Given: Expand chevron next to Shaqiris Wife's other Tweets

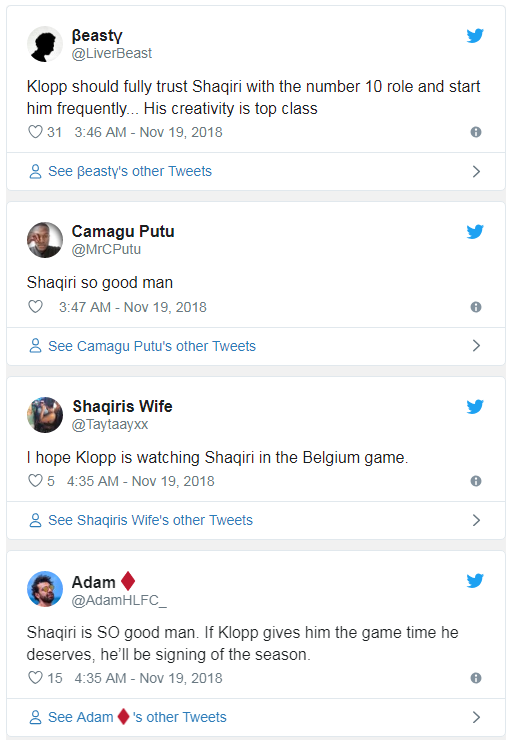Looking at the screenshot, I should tap(476, 520).
